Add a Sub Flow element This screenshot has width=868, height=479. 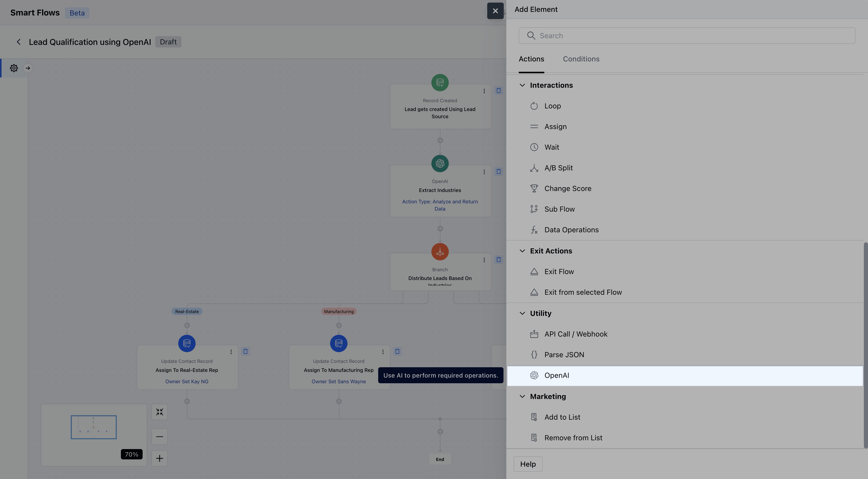coord(559,209)
